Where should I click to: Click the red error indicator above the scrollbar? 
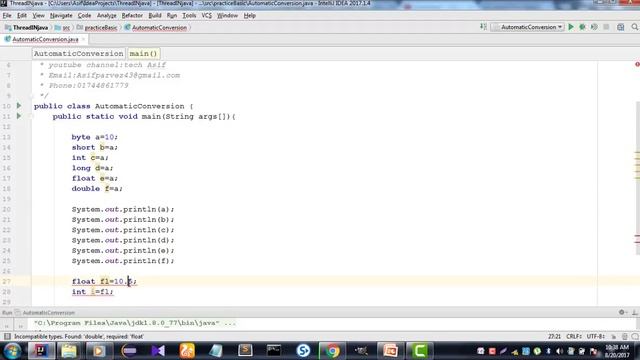click(x=637, y=64)
